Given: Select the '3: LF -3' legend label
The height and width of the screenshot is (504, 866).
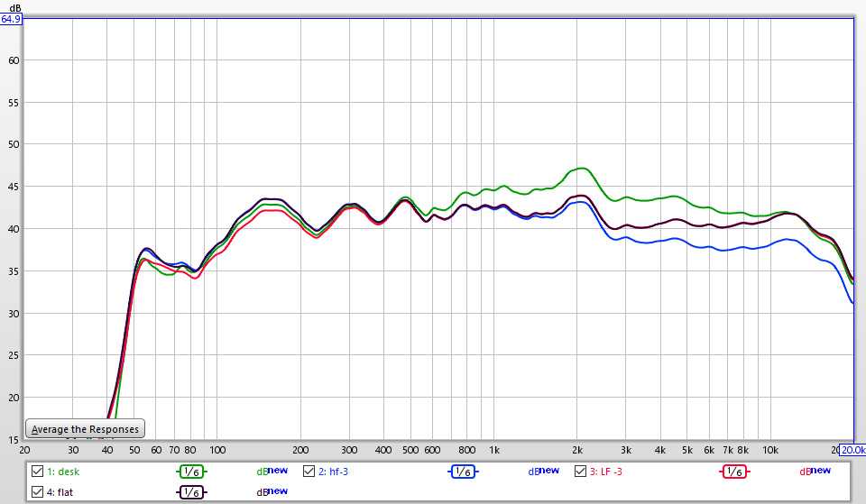Looking at the screenshot, I should (607, 471).
